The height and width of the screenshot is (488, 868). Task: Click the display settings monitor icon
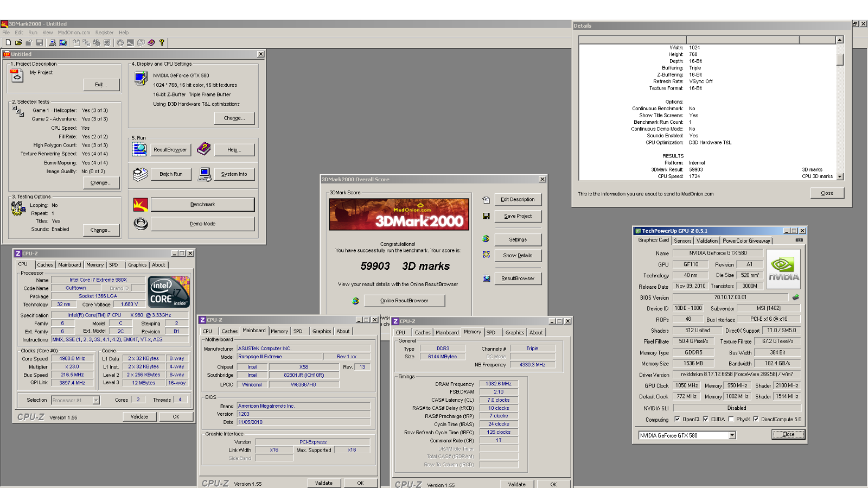pos(141,78)
